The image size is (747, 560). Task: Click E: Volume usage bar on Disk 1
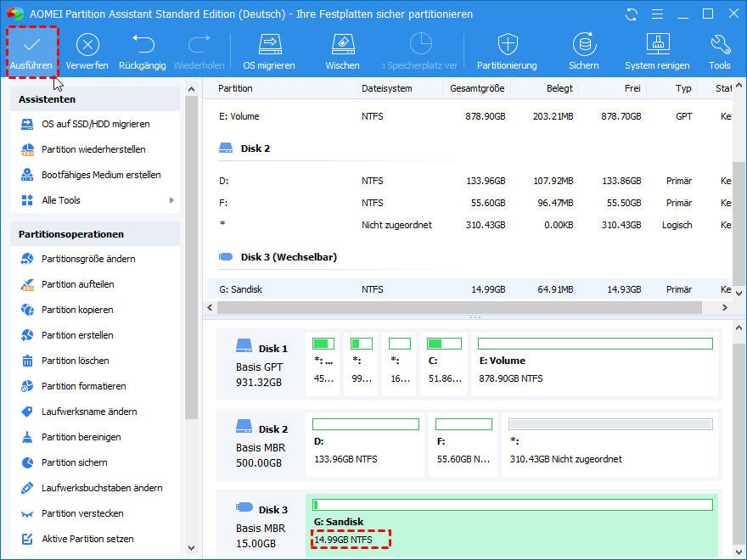click(595, 344)
